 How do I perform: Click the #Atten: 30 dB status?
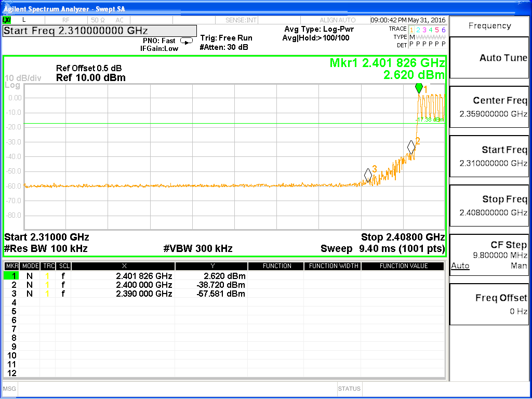[x=224, y=47]
